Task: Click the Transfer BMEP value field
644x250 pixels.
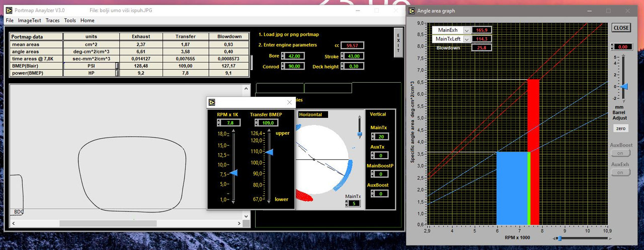Action: coord(269,122)
